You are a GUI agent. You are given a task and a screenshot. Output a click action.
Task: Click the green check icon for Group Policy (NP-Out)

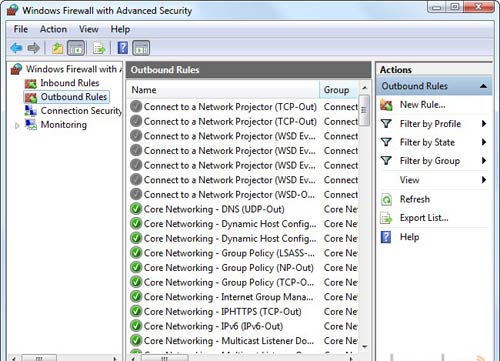tap(136, 267)
